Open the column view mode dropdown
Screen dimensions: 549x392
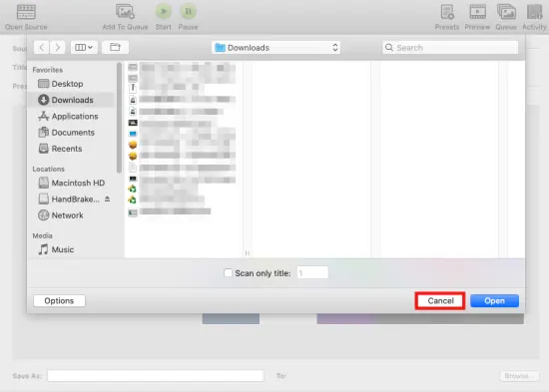[x=84, y=47]
